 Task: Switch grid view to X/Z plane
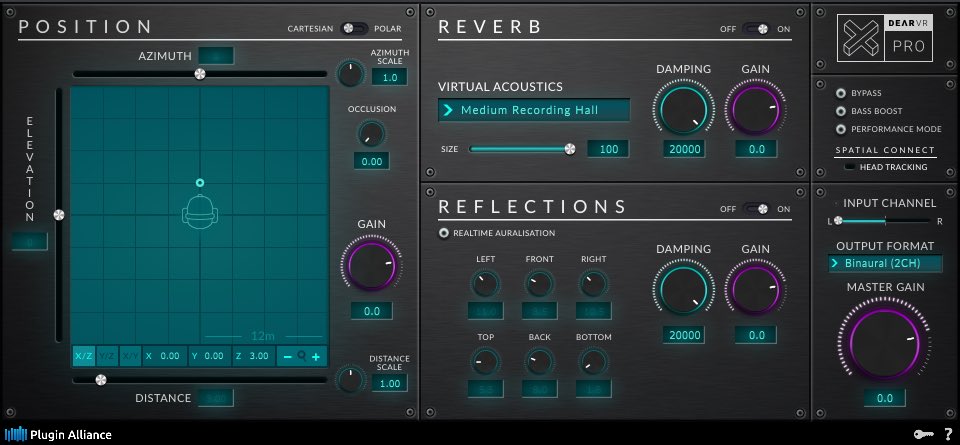[x=84, y=356]
